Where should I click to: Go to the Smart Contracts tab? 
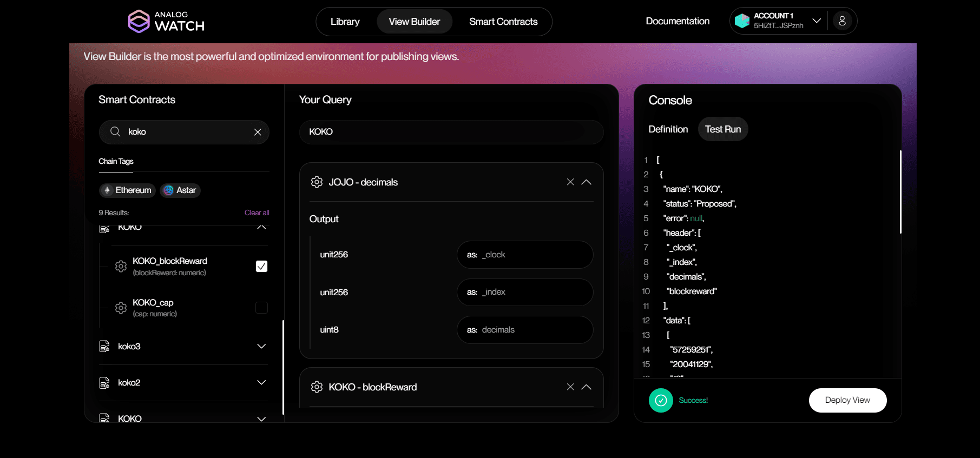point(503,22)
